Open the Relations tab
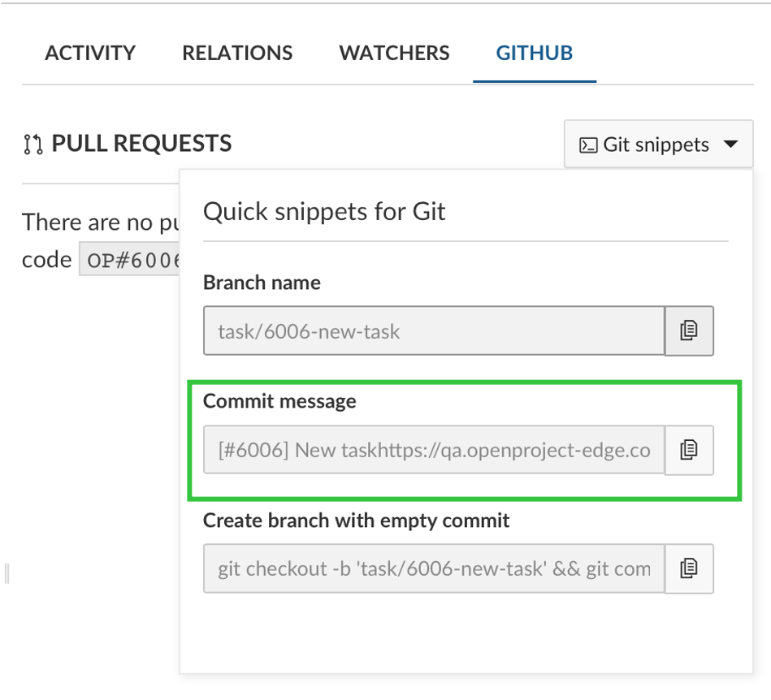This screenshot has height=700, width=771. [x=237, y=54]
